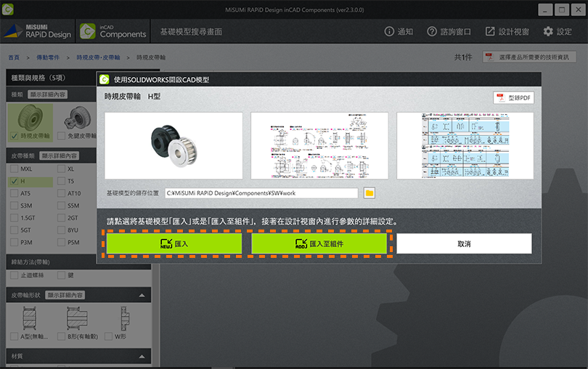Check the P5M belt type
The width and height of the screenshot is (588, 369).
pos(62,243)
